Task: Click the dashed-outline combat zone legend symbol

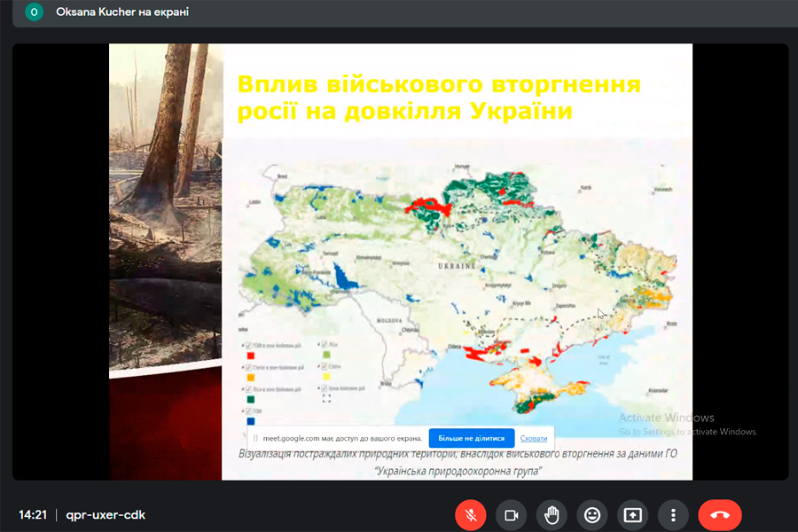Action: pyautogui.click(x=326, y=399)
